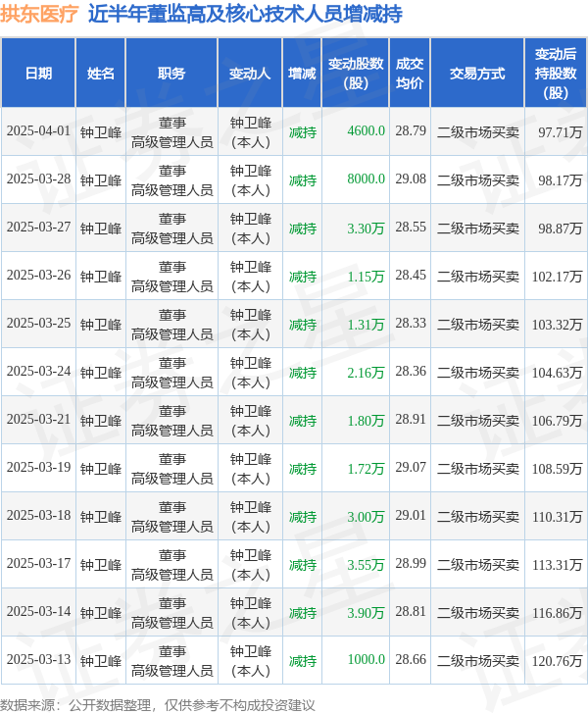Click holdings value 102.17万
Screen dimensions: 588x714
point(557,277)
